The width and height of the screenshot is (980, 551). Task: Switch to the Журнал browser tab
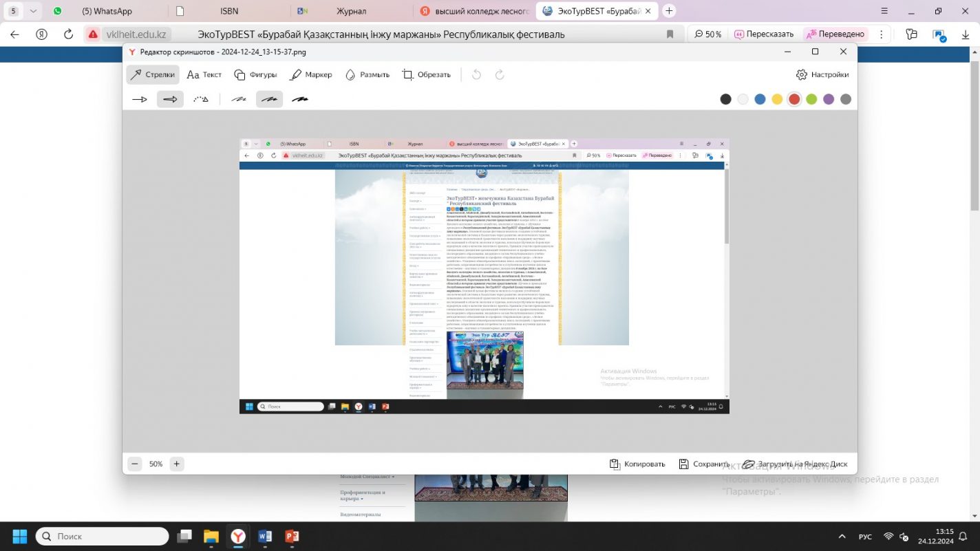pyautogui.click(x=351, y=11)
